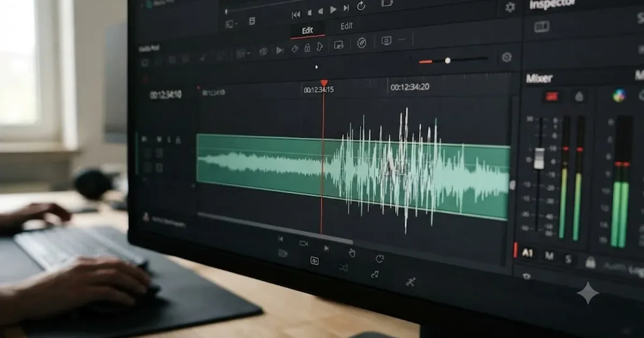Click the previous-frame icon under the timeline
Screen dimensions: 644x338
(280, 239)
